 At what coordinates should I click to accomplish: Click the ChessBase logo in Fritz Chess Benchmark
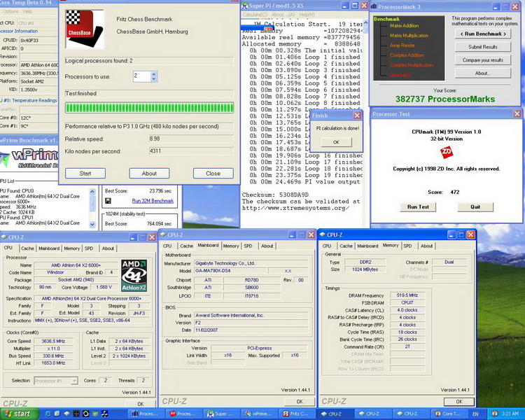point(85,29)
